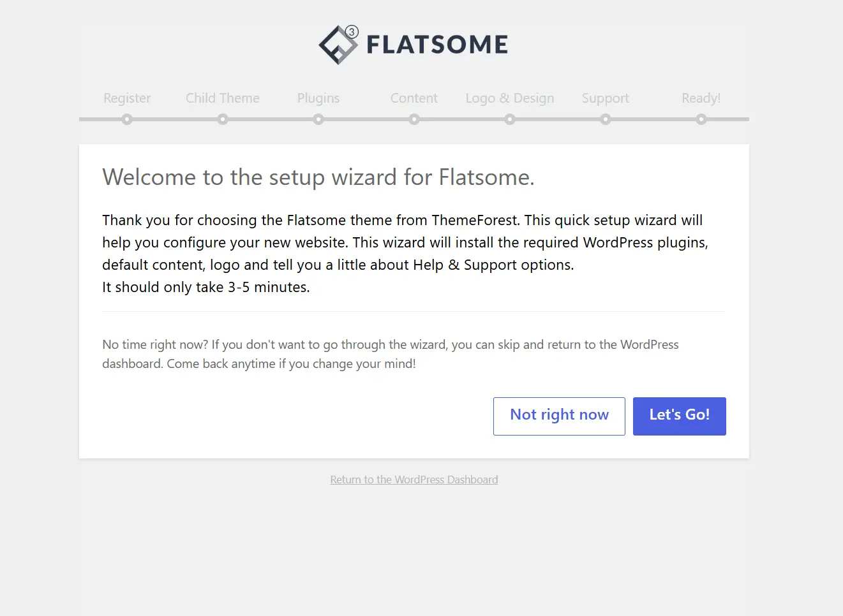Click the Ready! progress dot
843x616 pixels.
click(x=701, y=119)
